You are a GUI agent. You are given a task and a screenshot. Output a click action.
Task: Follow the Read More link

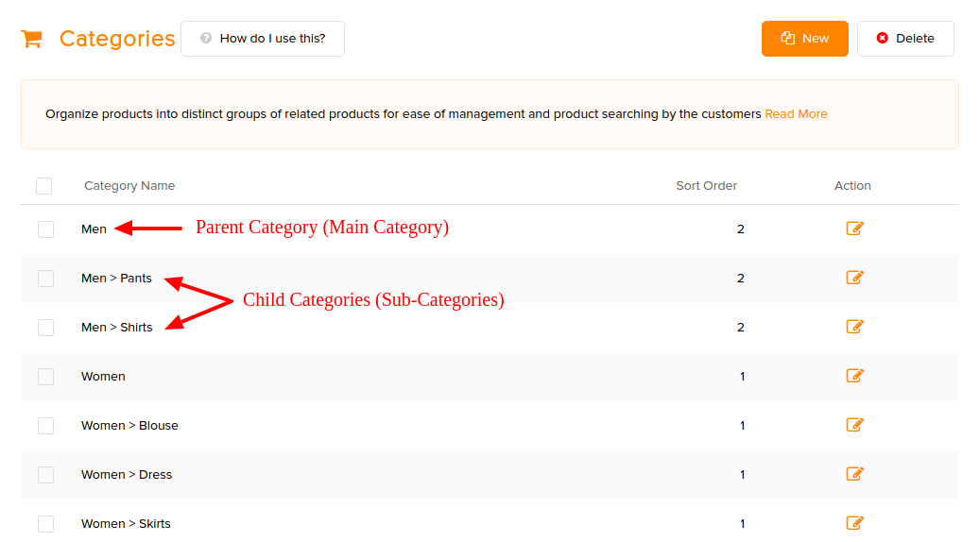click(x=796, y=114)
